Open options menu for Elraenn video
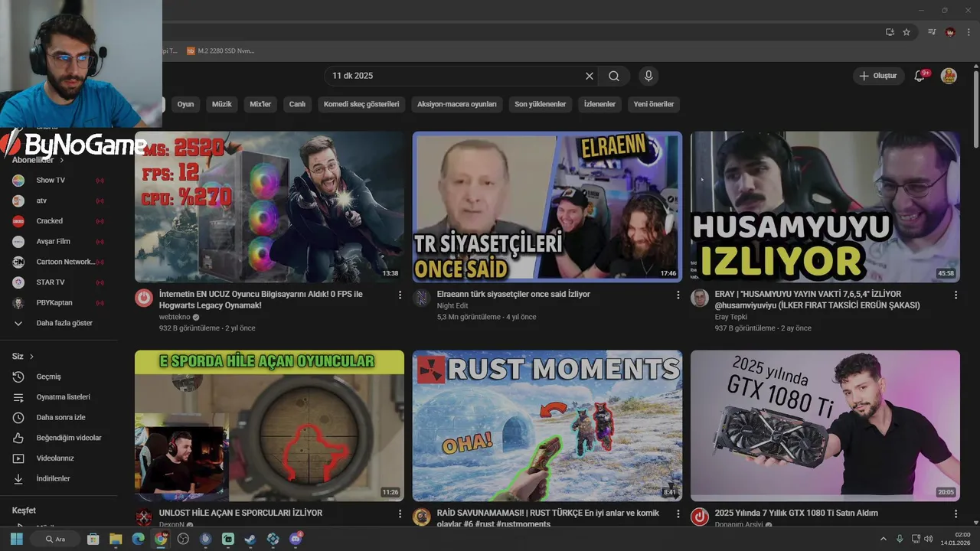980x551 pixels. click(x=678, y=295)
